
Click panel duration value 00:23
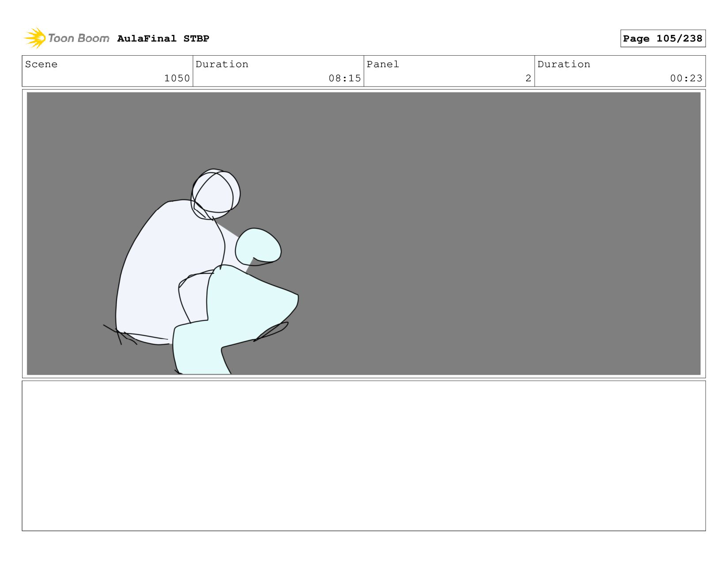[x=686, y=78]
